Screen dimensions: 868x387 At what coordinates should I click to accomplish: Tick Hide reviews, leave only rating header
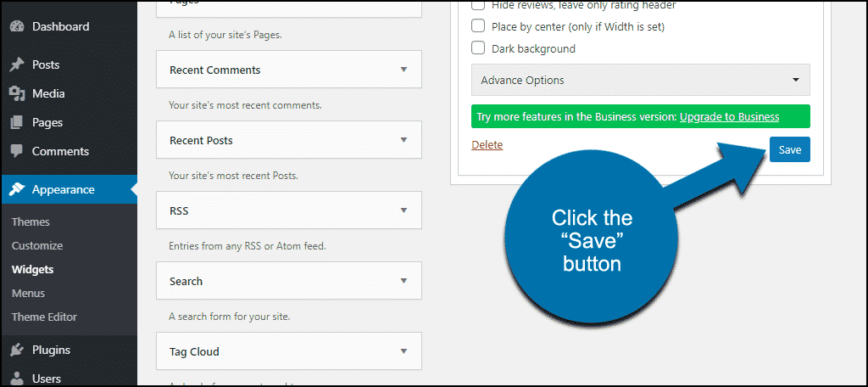click(x=478, y=5)
